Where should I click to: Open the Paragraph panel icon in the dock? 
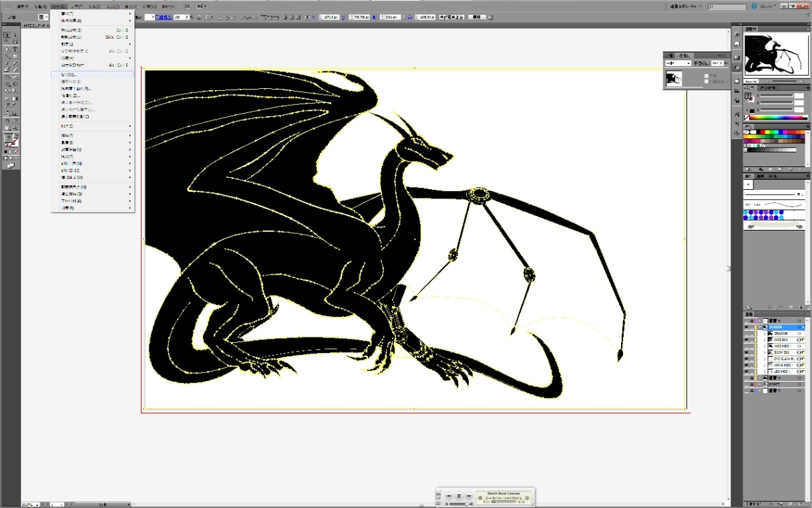(x=737, y=124)
